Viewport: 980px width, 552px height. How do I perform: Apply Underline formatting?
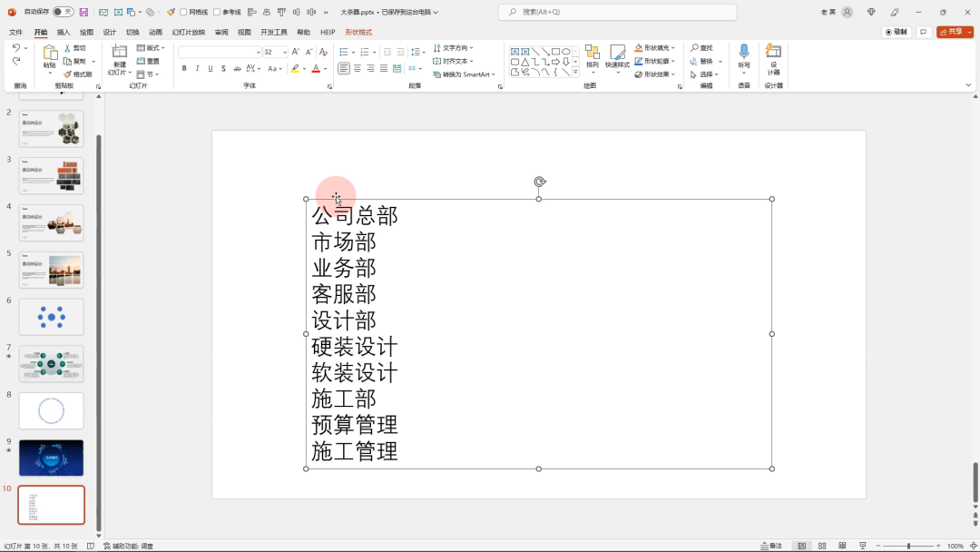211,68
